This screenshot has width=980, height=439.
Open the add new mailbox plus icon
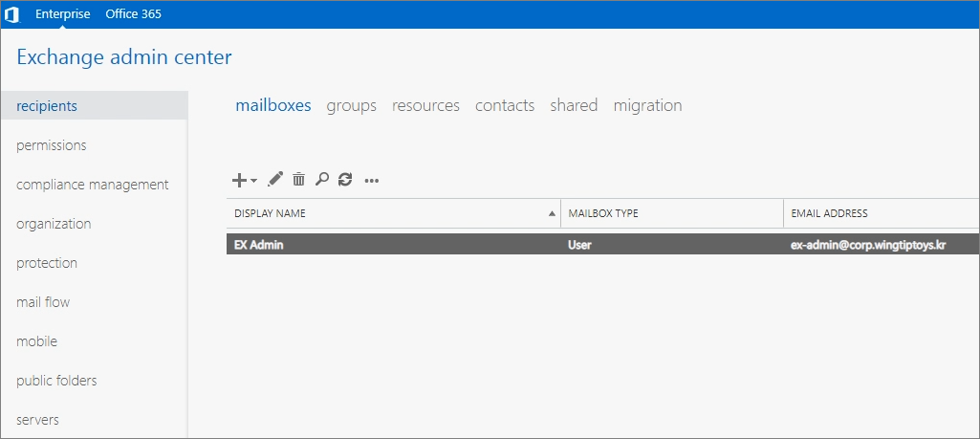[239, 180]
